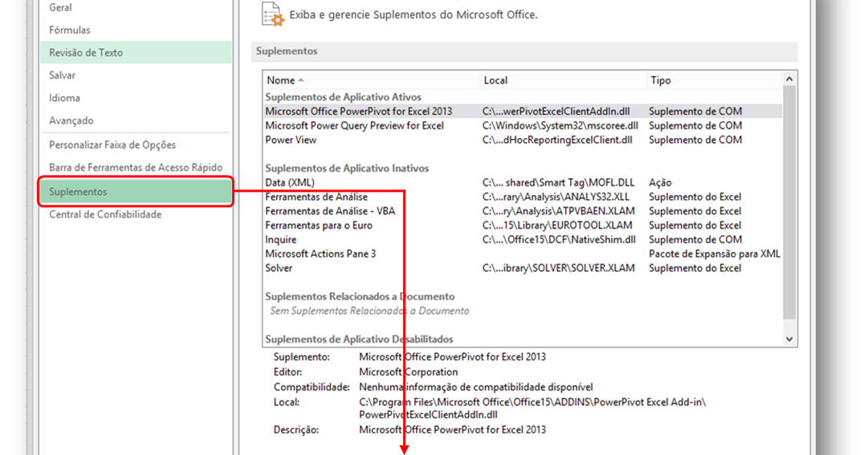This screenshot has width=868, height=455.
Task: Click Suplementos de Aplicativo Ativos group header
Action: (343, 97)
